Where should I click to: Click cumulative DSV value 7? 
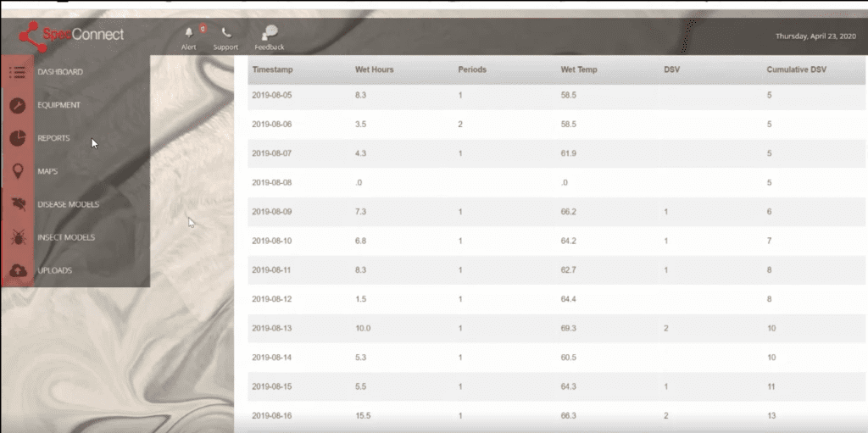pyautogui.click(x=770, y=241)
